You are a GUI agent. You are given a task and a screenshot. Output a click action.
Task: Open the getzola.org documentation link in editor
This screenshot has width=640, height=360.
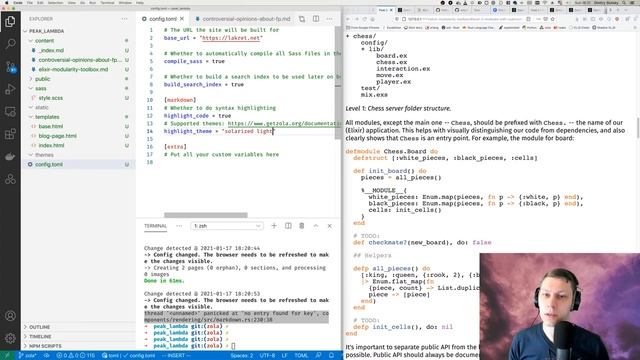(x=284, y=123)
